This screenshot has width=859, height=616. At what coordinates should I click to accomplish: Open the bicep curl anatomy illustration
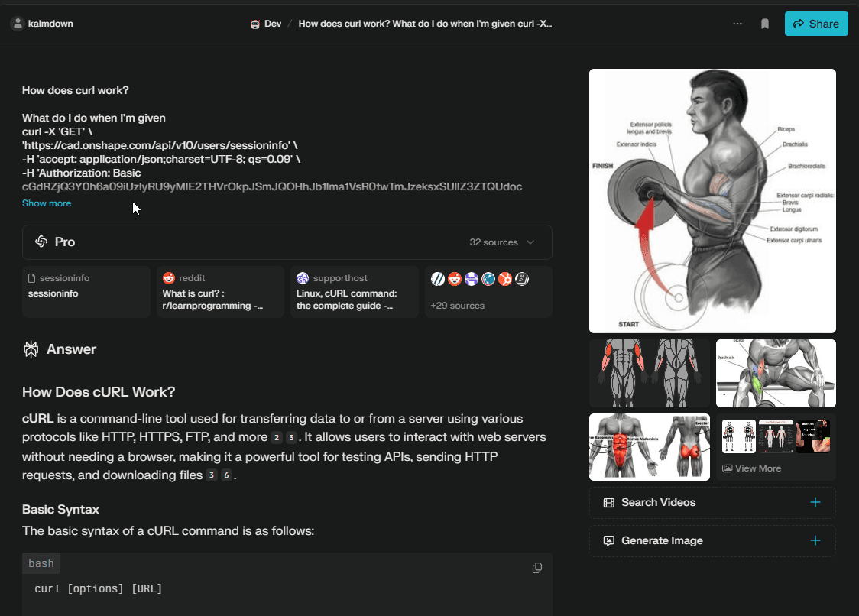click(x=712, y=200)
